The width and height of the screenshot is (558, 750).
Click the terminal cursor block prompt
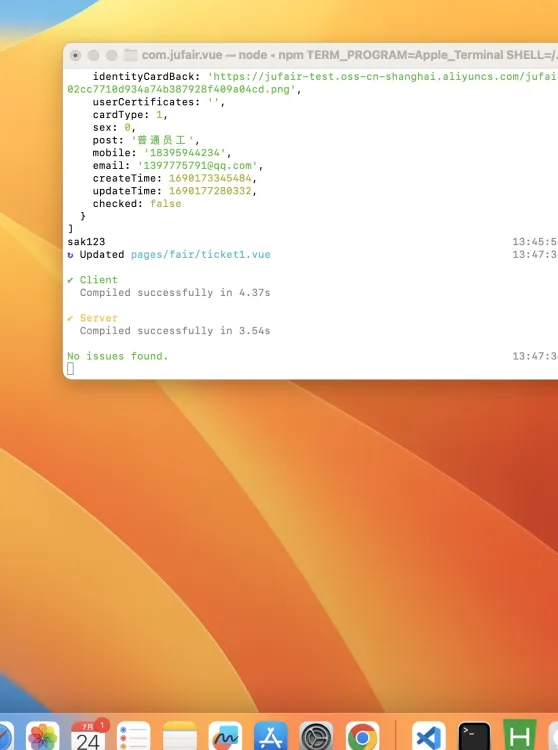70,368
